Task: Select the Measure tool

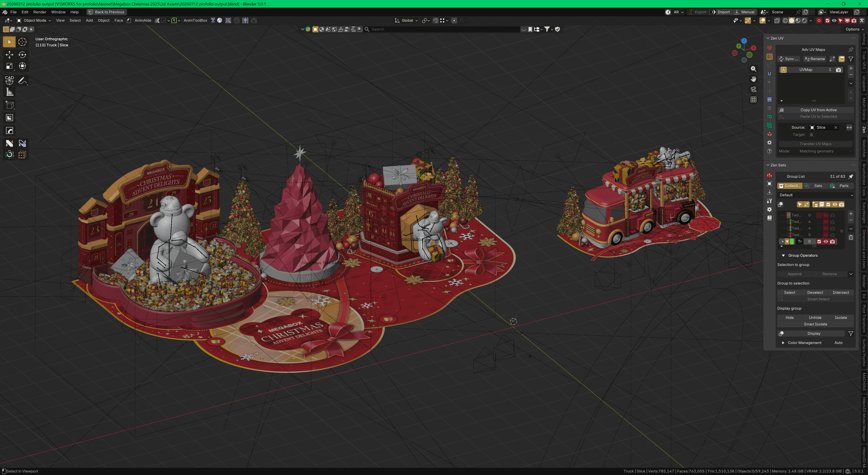Action: click(9, 92)
